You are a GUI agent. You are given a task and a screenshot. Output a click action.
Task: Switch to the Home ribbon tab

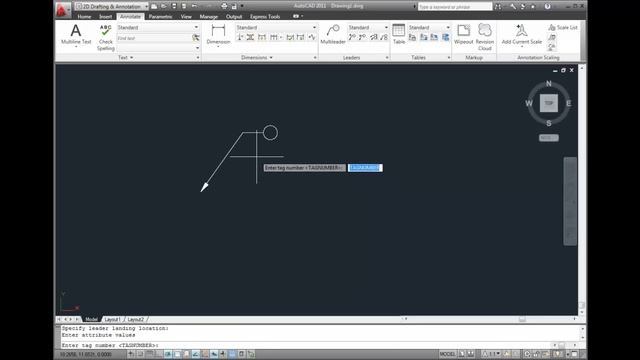point(84,17)
